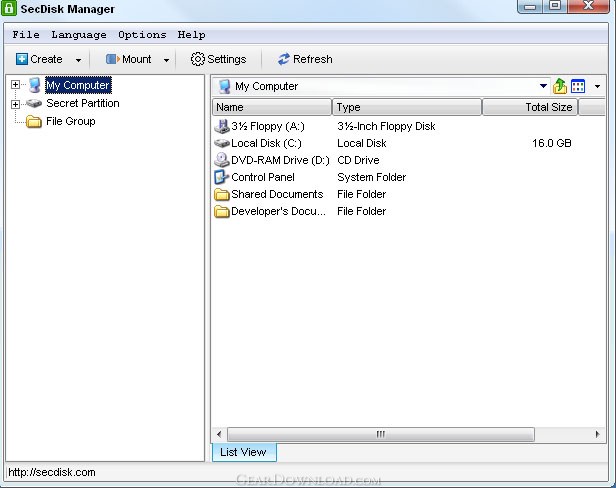
Task: Click the 3½-Inch Floppy Disk type cell
Action: click(x=386, y=126)
